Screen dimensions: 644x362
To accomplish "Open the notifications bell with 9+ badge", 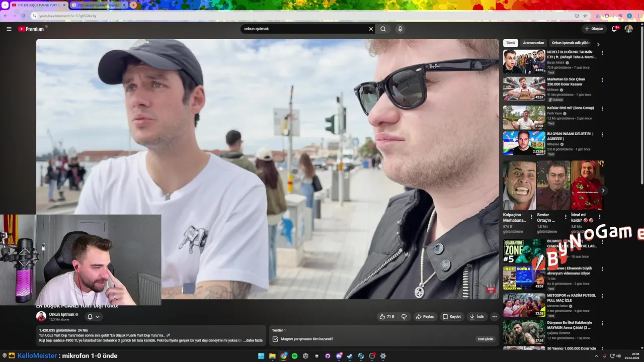I will click(614, 29).
